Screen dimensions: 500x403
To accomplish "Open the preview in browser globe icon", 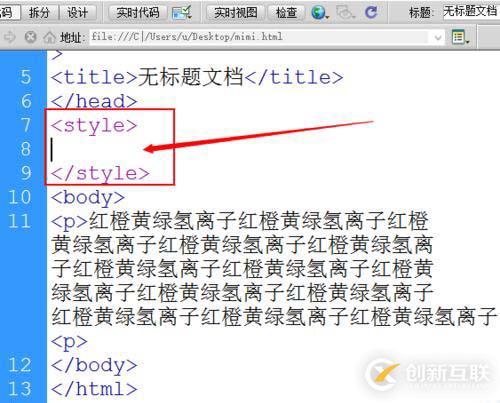I will pos(318,13).
